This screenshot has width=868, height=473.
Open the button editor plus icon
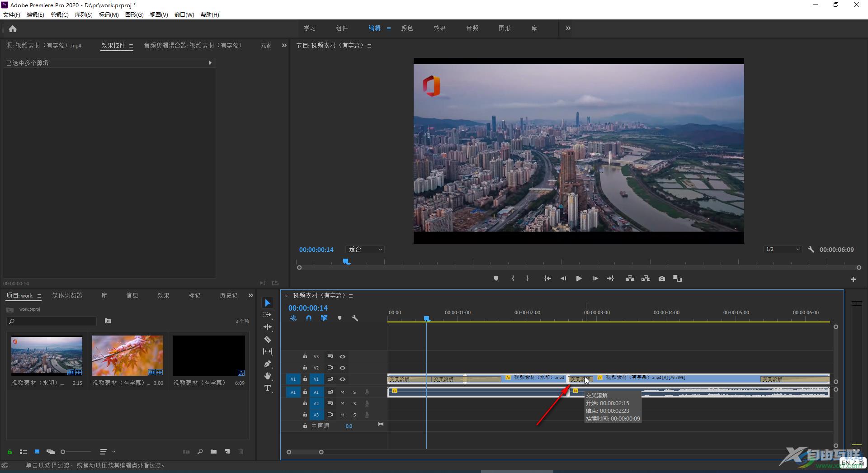click(x=853, y=279)
